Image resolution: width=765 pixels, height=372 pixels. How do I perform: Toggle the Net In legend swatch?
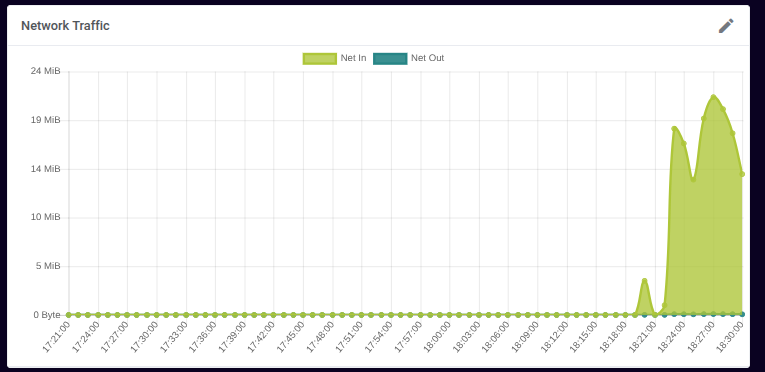pos(320,59)
